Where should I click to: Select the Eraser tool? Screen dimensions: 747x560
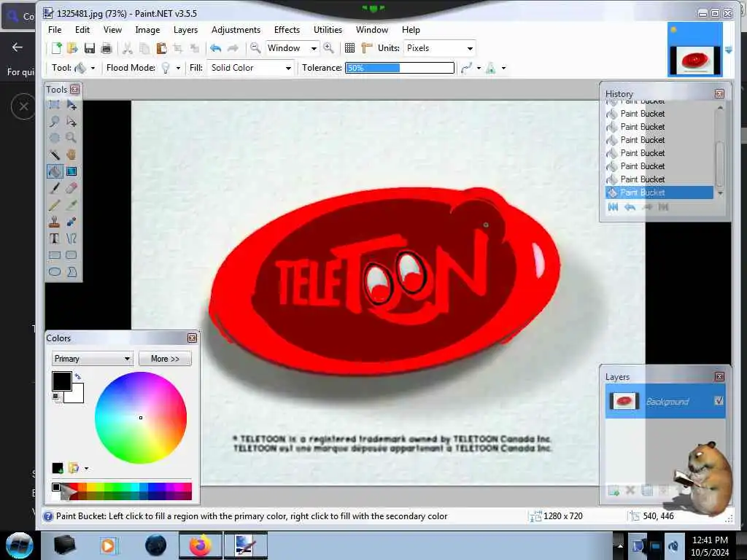click(x=71, y=188)
